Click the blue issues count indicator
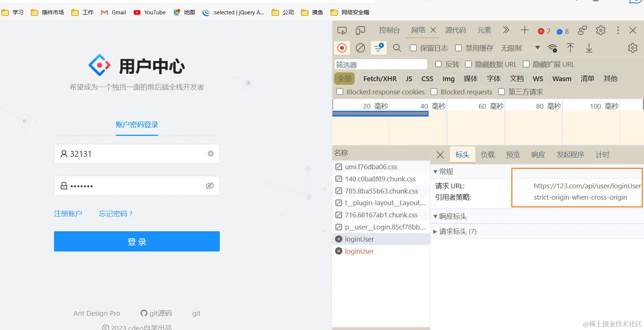Image resolution: width=644 pixels, height=330 pixels. [563, 31]
